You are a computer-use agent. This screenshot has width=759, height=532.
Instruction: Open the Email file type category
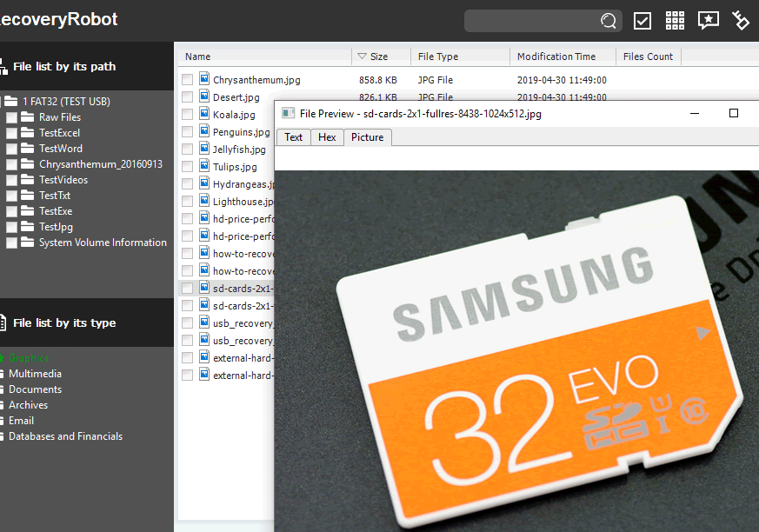tap(21, 421)
